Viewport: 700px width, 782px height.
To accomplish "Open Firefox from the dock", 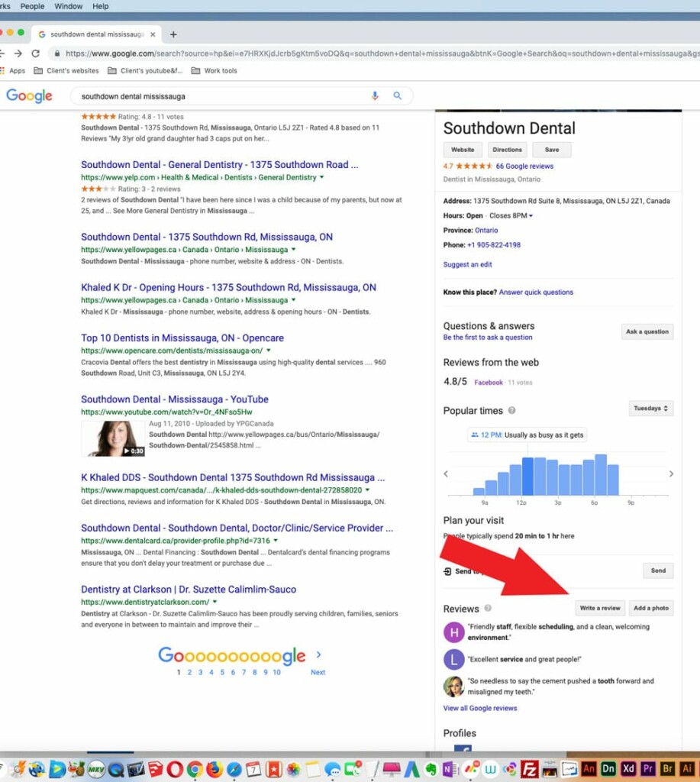I will pyautogui.click(x=215, y=769).
